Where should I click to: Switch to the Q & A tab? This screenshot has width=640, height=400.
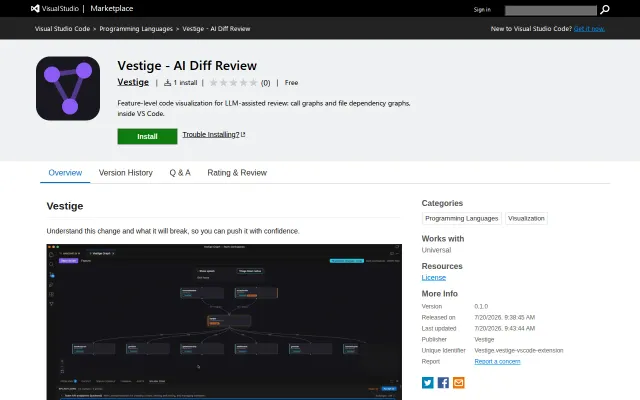[x=180, y=173]
